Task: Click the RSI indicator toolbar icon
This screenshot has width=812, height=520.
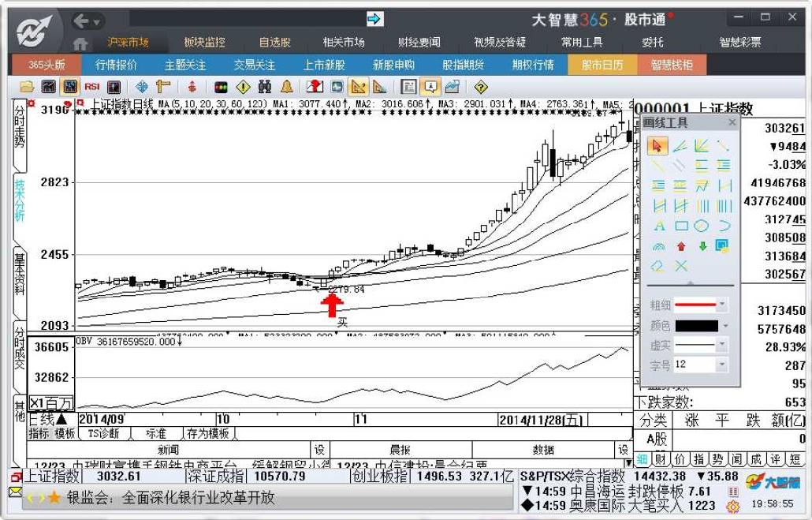Action: (91, 87)
